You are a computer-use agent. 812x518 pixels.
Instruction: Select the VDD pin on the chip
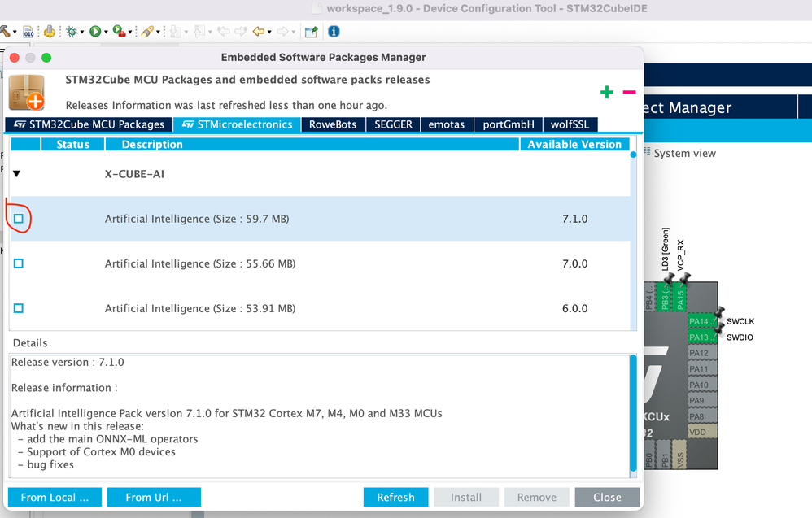tap(701, 432)
